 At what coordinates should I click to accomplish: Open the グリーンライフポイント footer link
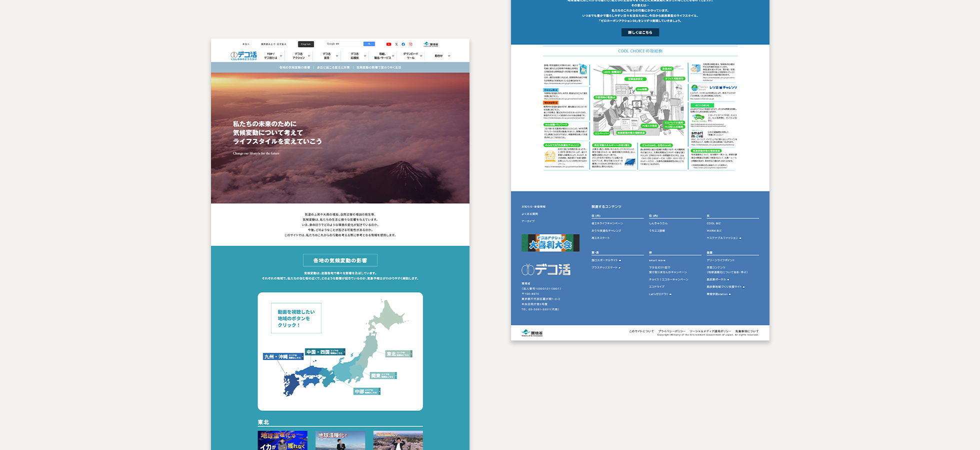coord(720,260)
